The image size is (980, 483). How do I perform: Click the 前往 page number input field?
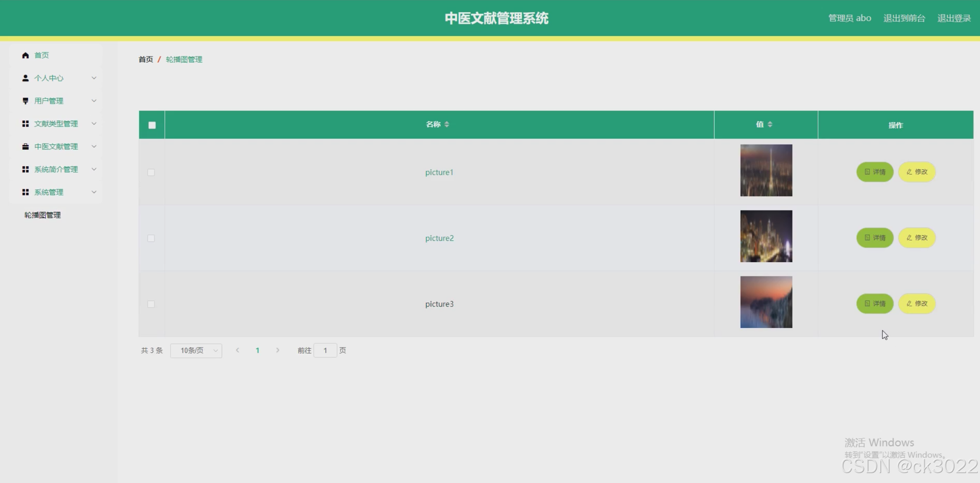(325, 351)
